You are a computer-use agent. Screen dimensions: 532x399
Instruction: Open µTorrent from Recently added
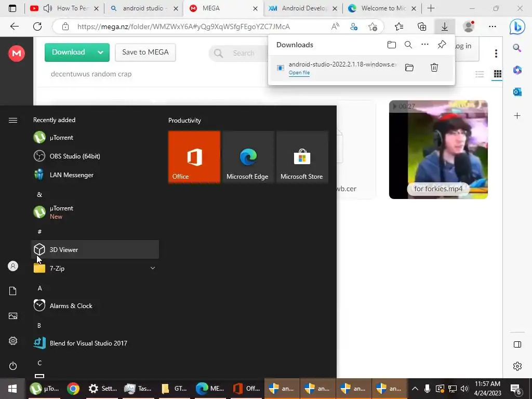point(96,137)
